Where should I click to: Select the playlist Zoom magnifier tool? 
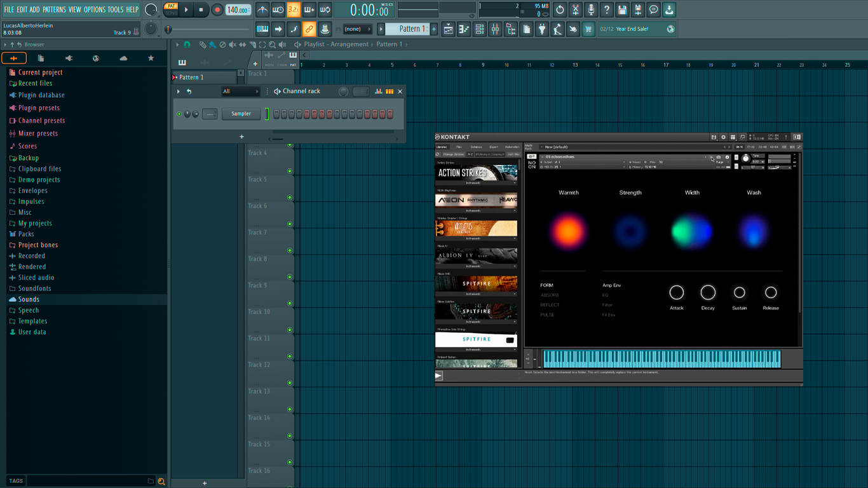tap(272, 44)
